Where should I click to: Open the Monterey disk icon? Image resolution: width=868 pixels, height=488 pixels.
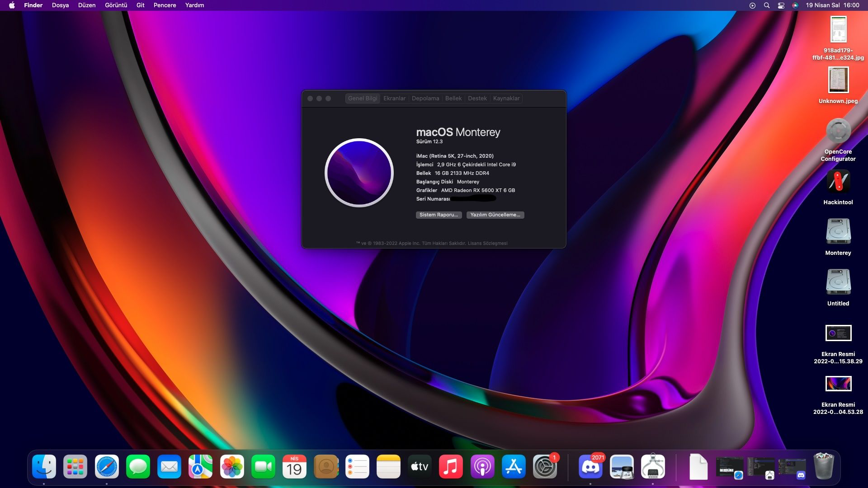click(x=838, y=232)
